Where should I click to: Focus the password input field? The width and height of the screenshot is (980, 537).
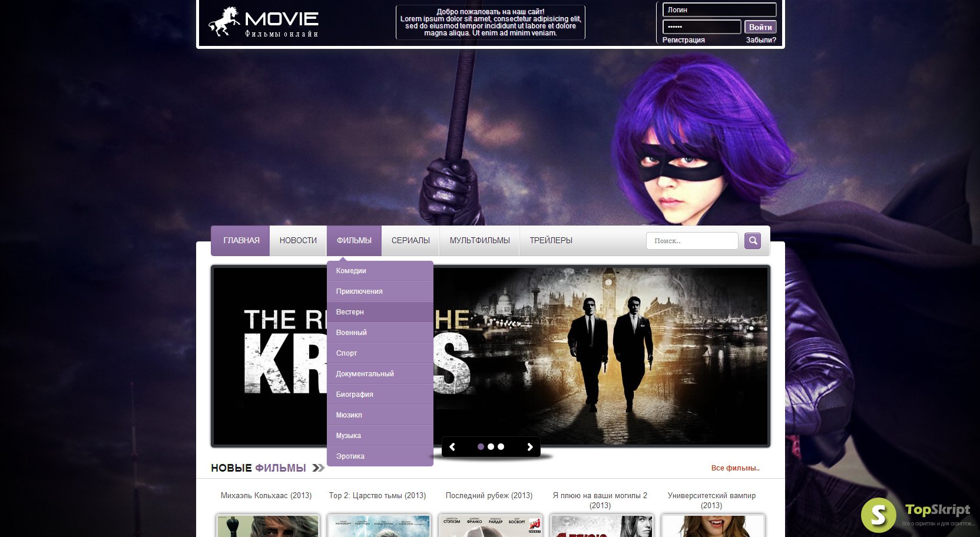tap(701, 27)
